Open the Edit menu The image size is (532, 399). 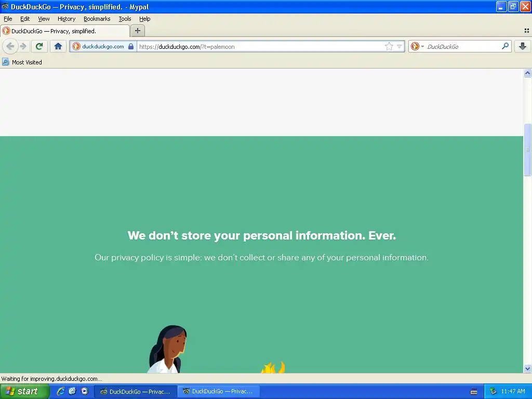pos(25,19)
